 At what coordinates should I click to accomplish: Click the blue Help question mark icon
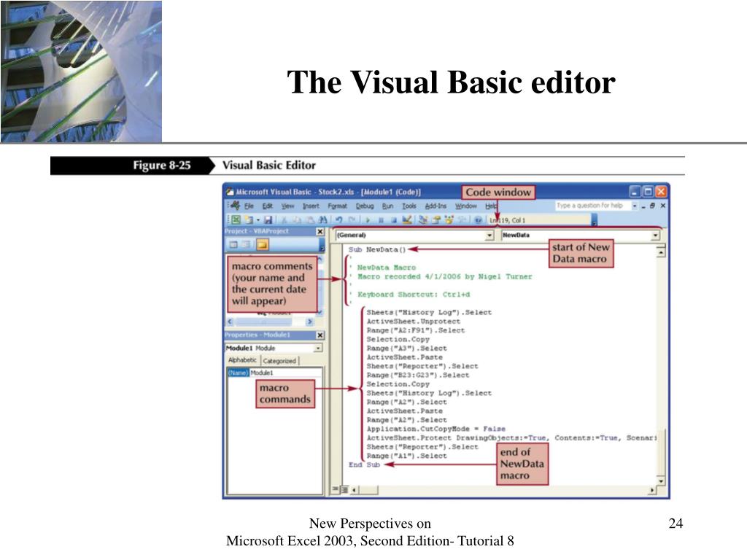(478, 220)
